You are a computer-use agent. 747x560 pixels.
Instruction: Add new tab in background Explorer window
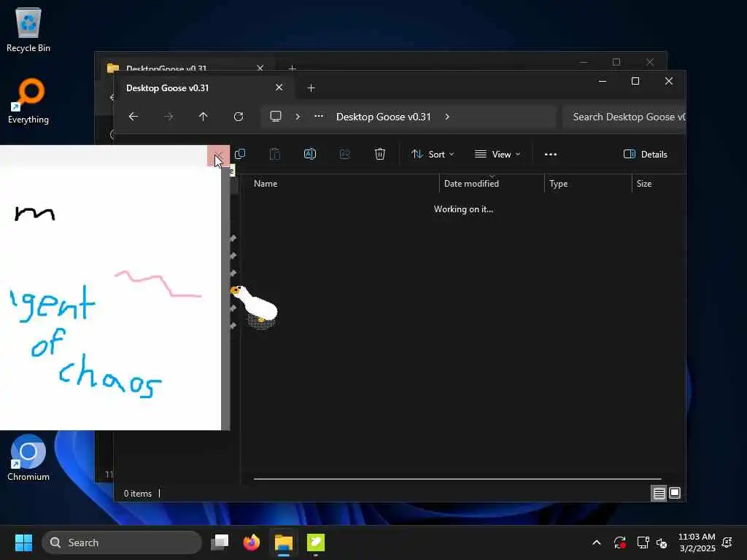(293, 68)
